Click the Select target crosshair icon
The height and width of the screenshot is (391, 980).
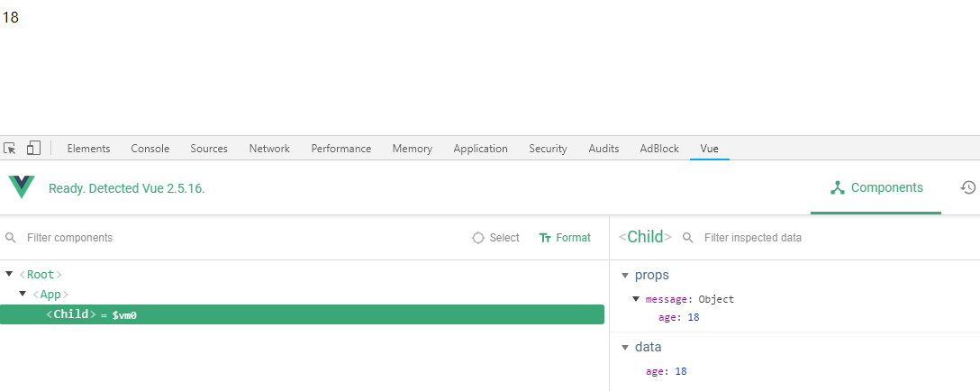[478, 238]
